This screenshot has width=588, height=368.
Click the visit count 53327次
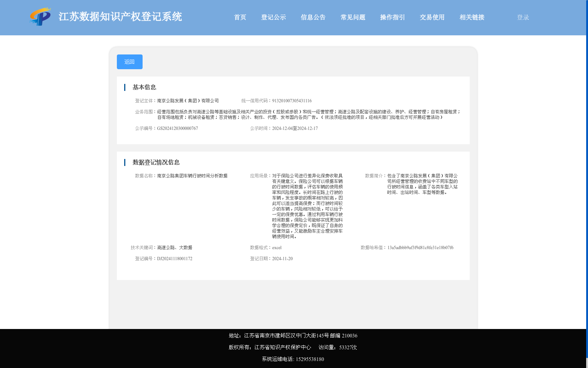(348, 347)
